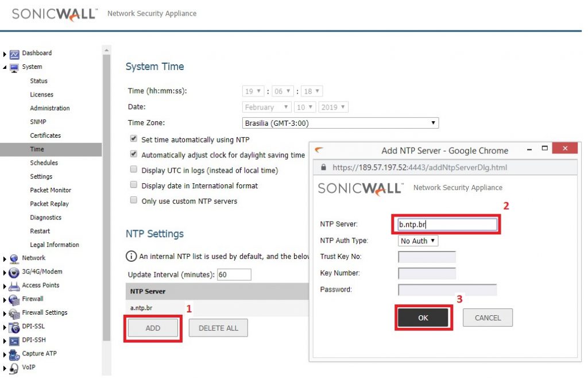
Task: Expand the Firewall tree arrow
Action: point(5,300)
